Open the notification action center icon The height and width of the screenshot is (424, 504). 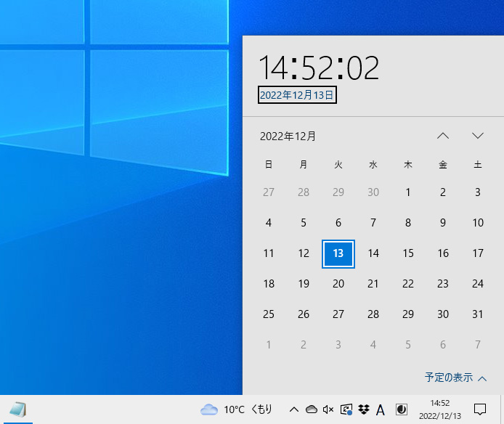[x=480, y=409]
